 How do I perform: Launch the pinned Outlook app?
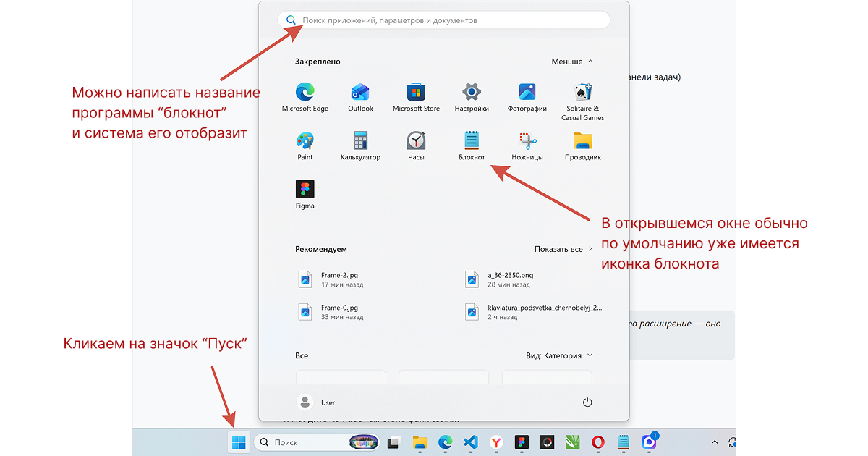pyautogui.click(x=360, y=98)
